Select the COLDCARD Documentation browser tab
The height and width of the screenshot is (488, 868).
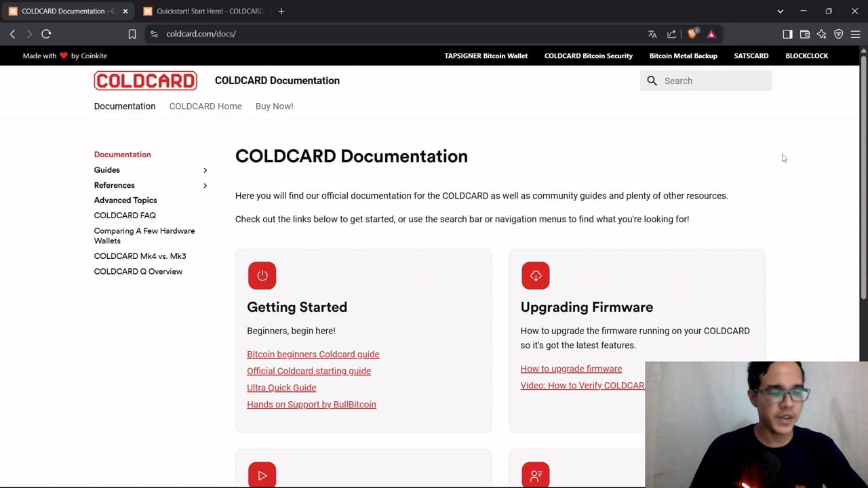[68, 11]
